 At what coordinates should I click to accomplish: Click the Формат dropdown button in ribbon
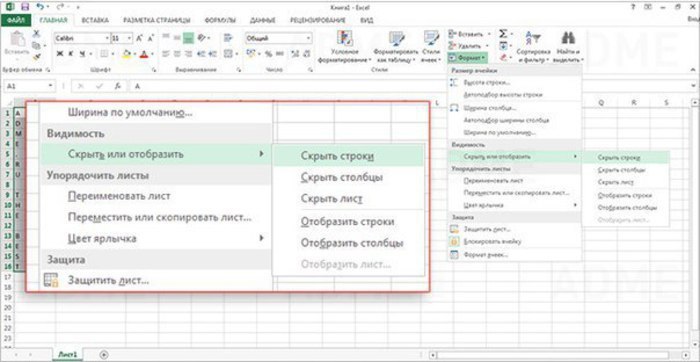(467, 58)
